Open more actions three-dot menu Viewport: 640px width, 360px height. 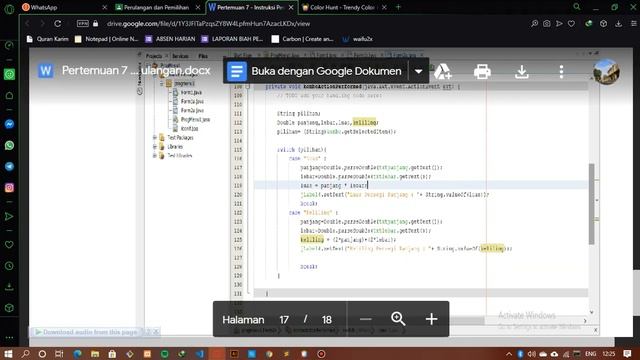(x=561, y=72)
